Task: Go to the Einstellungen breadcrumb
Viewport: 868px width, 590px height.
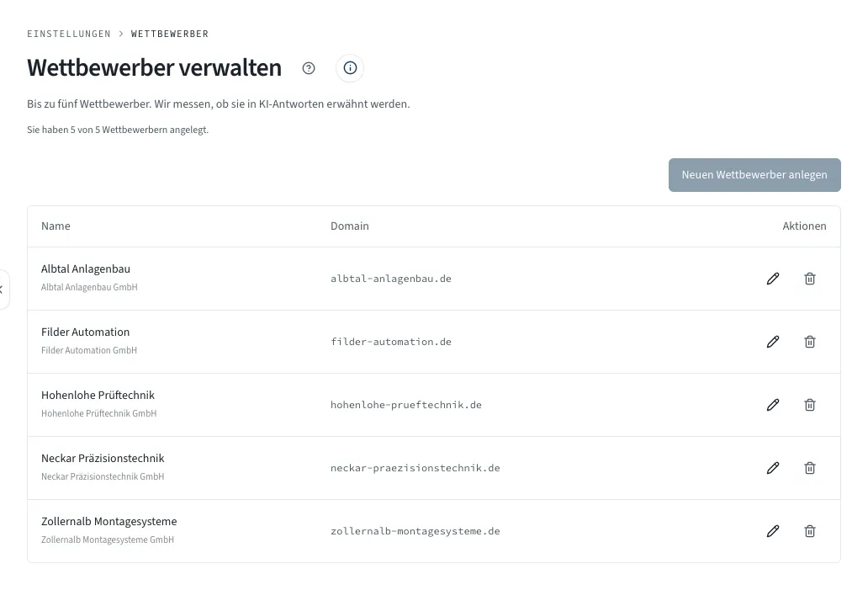Action: pos(69,34)
